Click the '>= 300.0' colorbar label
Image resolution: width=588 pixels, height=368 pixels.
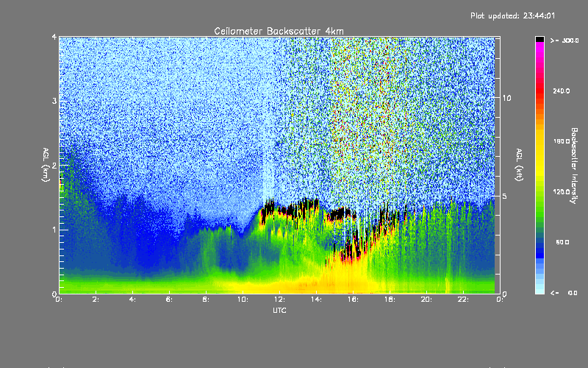pyautogui.click(x=564, y=40)
